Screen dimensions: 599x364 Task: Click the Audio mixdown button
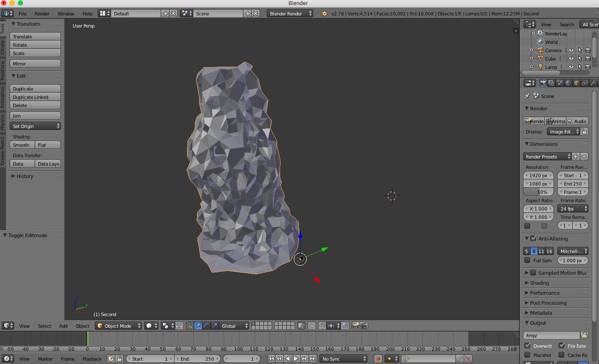tap(577, 121)
